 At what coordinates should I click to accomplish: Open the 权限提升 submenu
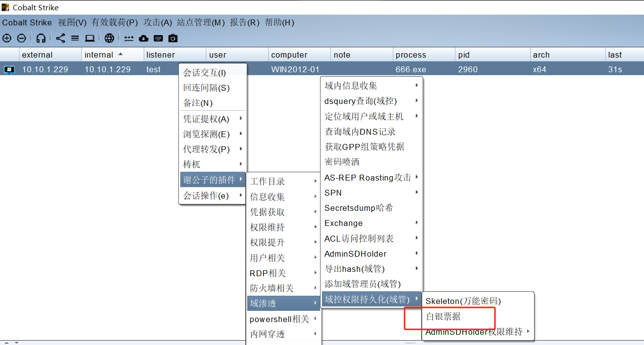[283, 243]
